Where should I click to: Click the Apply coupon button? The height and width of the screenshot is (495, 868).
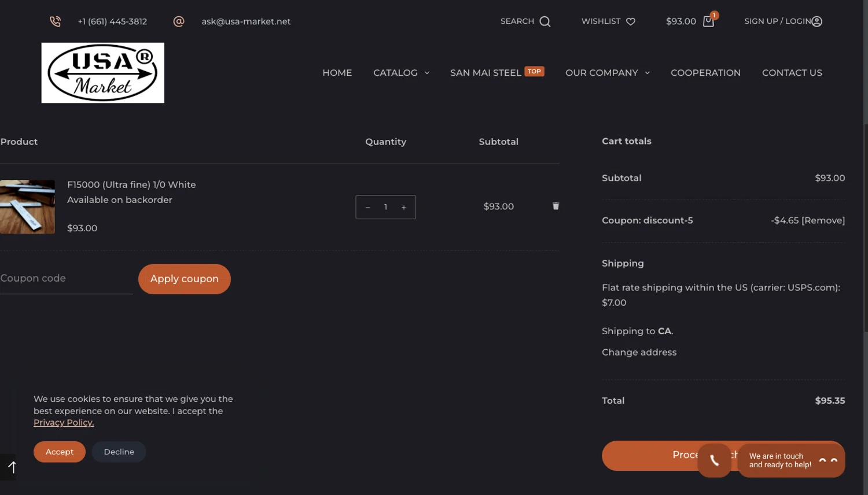click(185, 279)
